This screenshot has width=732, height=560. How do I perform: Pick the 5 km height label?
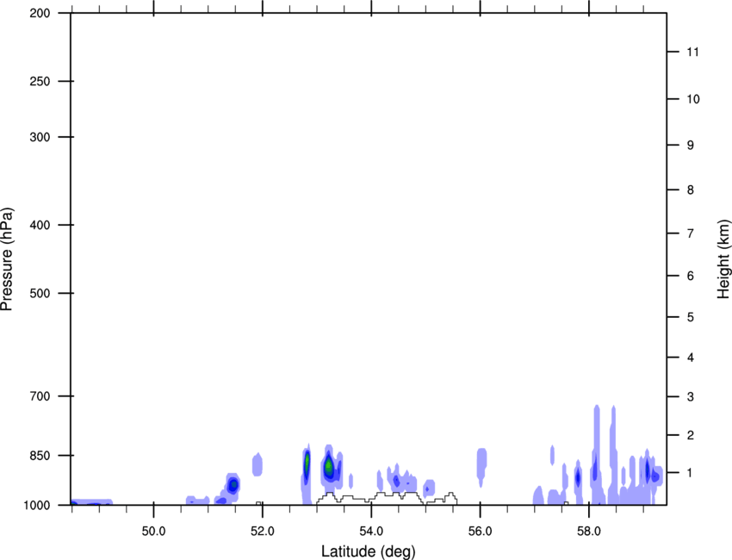point(691,317)
